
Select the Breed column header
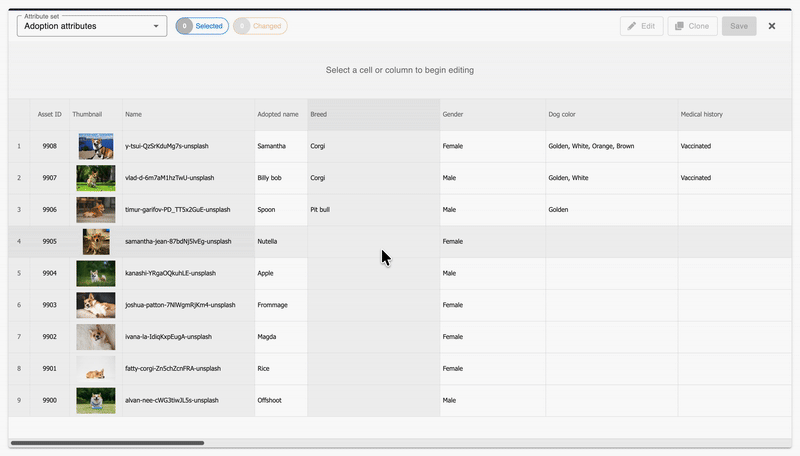(x=373, y=114)
